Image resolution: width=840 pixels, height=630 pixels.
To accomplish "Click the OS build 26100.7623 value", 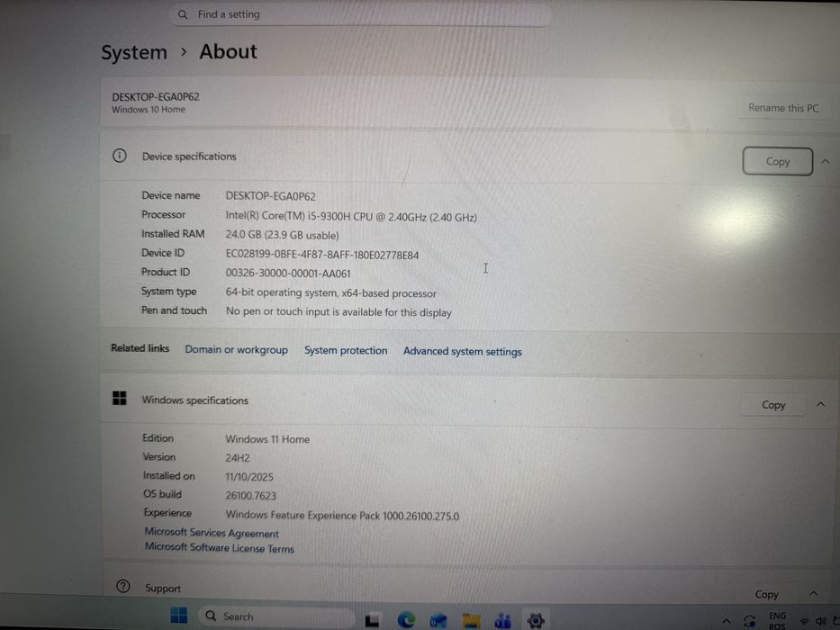I will [x=250, y=496].
